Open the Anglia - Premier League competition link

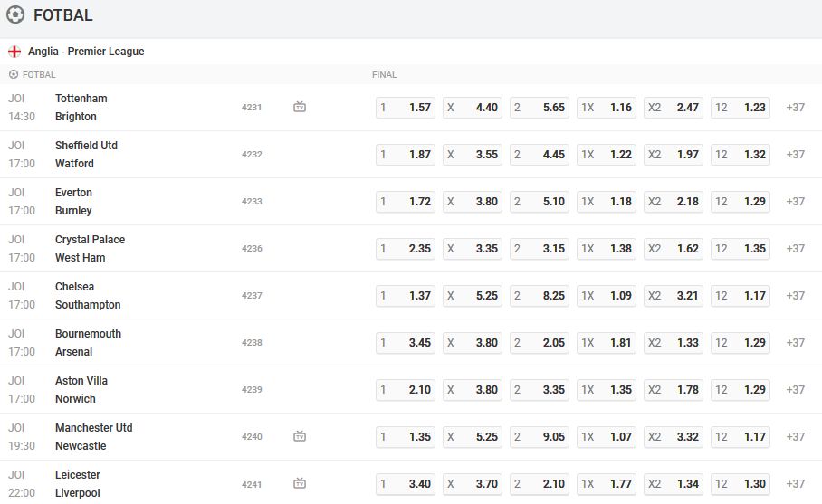(86, 52)
